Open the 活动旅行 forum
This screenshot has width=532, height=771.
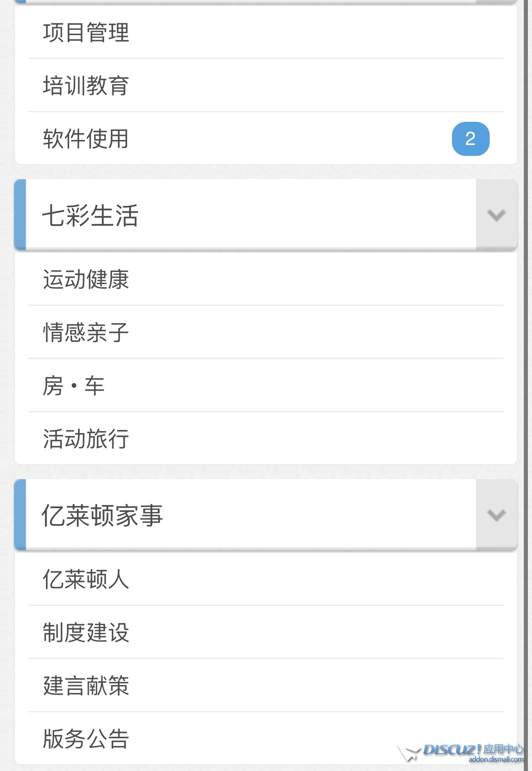point(86,439)
